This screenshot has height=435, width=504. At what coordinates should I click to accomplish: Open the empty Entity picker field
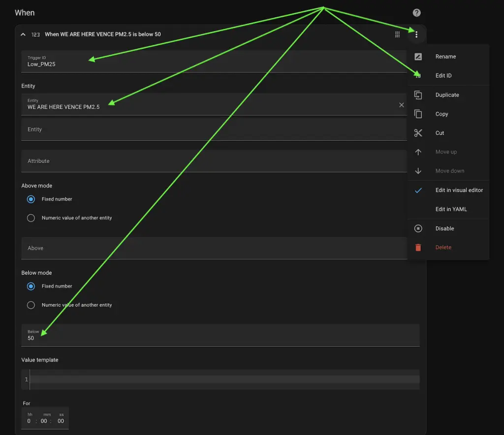(x=212, y=130)
